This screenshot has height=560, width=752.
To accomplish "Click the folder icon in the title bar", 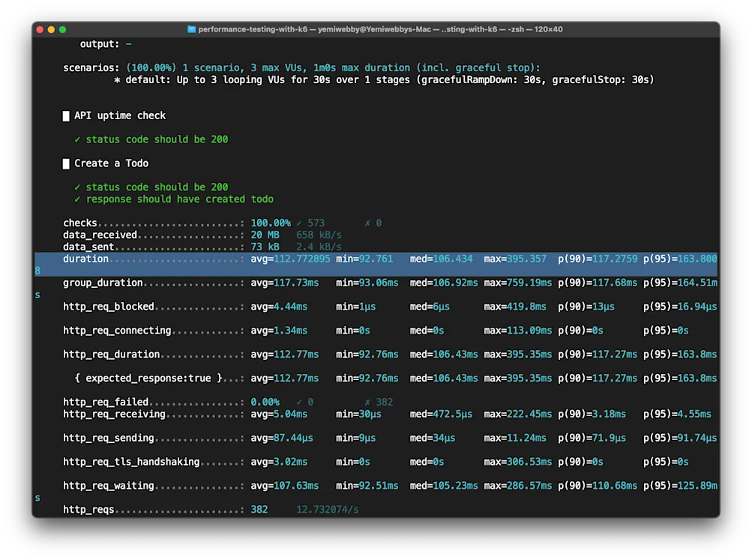I will [192, 29].
